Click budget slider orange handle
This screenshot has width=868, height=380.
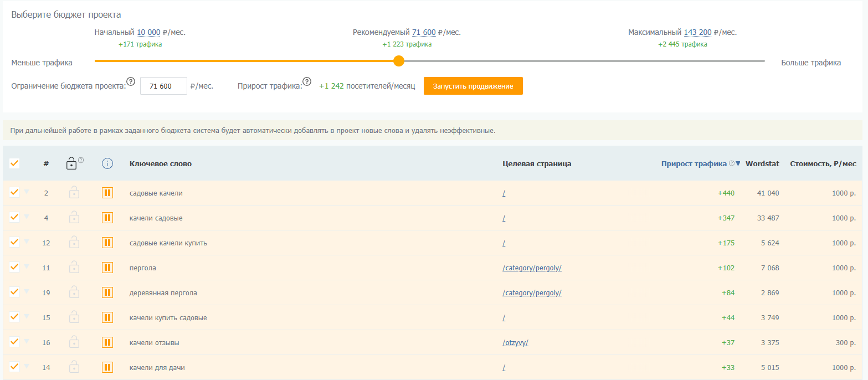398,61
